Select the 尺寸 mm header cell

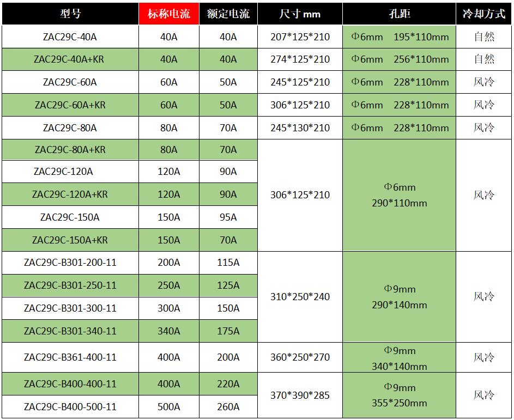tap(300, 14)
